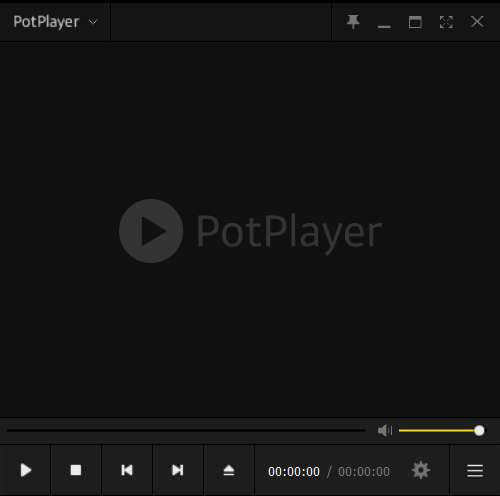Switch to fullscreen mode
500x496 pixels.
click(x=446, y=22)
